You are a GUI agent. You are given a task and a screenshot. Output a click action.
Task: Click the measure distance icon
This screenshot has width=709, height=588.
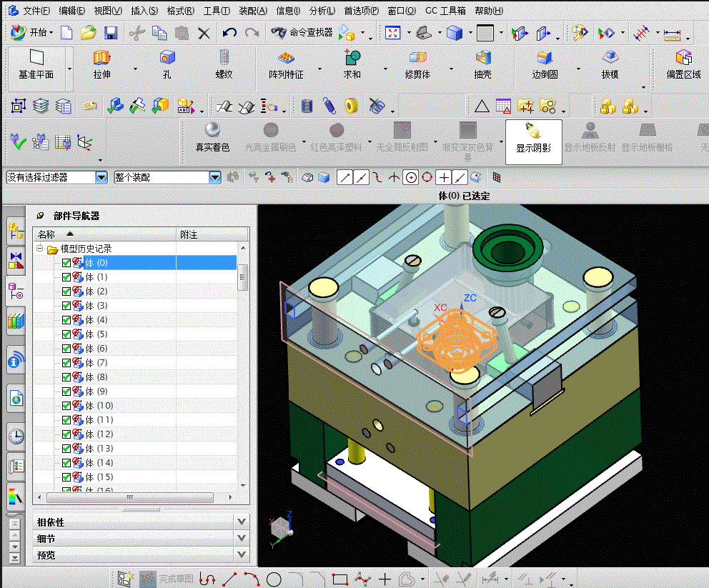tap(672, 33)
